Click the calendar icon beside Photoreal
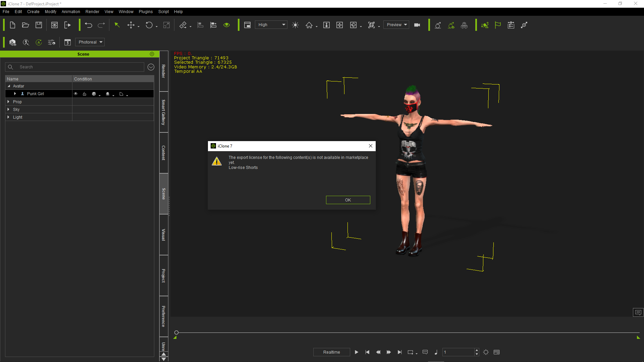 [x=67, y=42]
